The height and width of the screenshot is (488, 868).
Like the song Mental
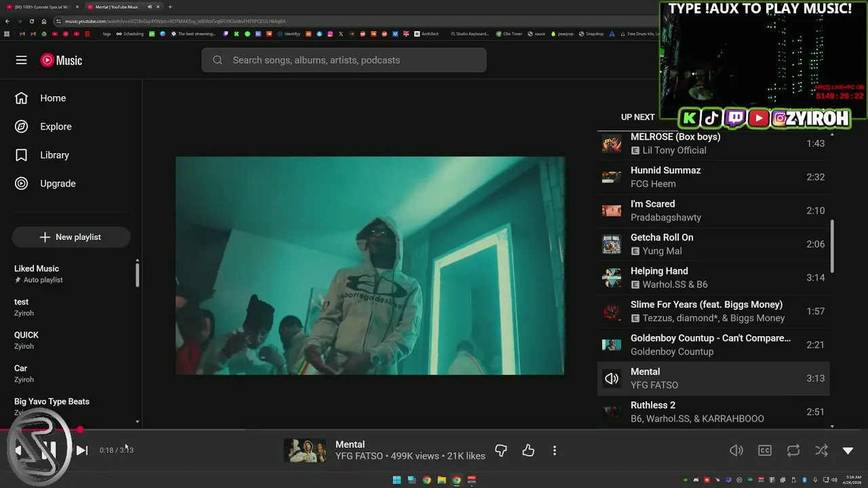click(x=528, y=451)
